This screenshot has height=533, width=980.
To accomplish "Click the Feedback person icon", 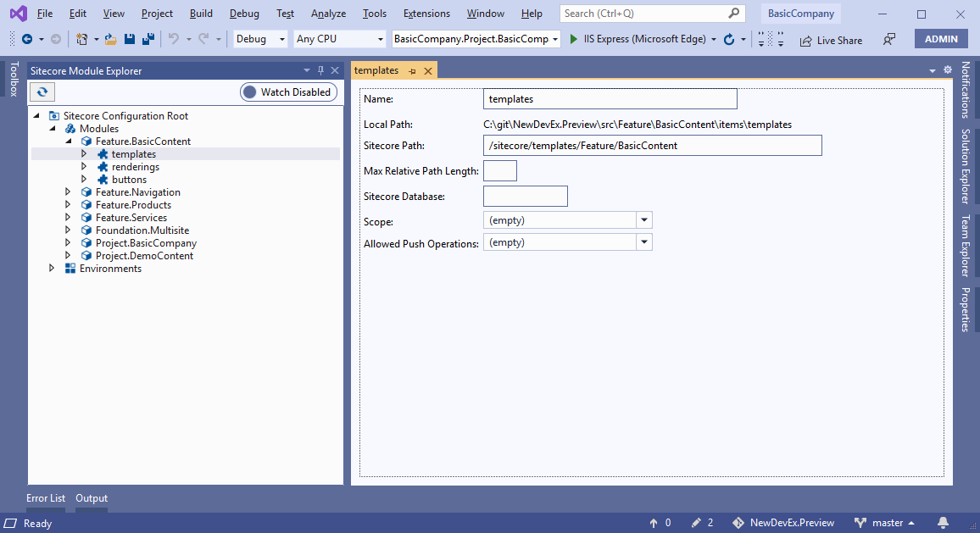I will [x=888, y=39].
